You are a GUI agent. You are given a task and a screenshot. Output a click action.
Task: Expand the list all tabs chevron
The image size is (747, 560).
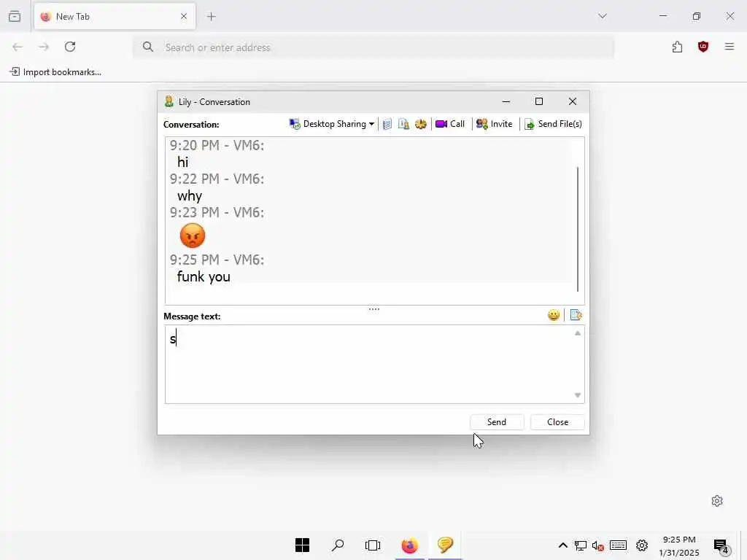coord(603,16)
